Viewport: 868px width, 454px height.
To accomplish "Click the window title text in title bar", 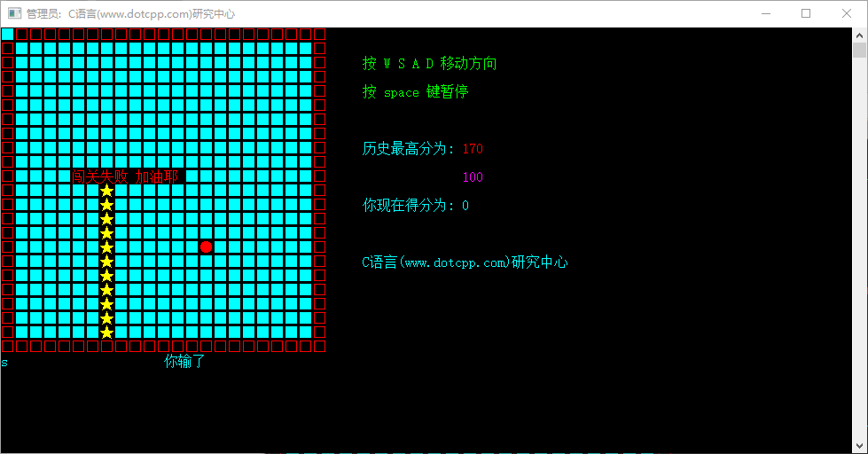I will (x=130, y=13).
